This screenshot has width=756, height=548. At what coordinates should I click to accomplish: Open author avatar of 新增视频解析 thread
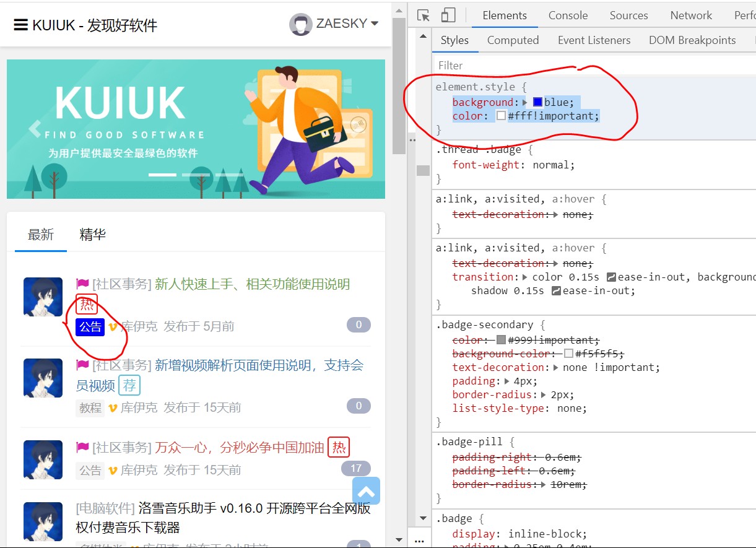coord(43,378)
